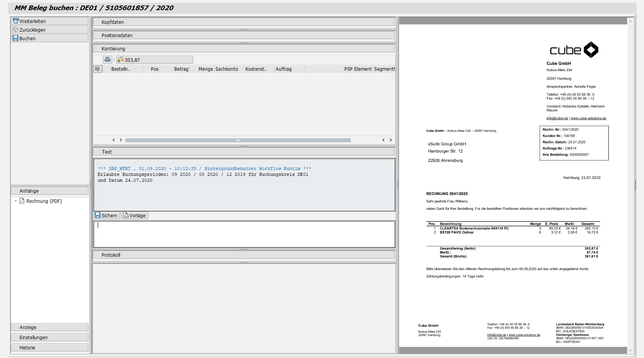Click the table configuration icon in the grid corner
The width and height of the screenshot is (644, 358).
97,69
